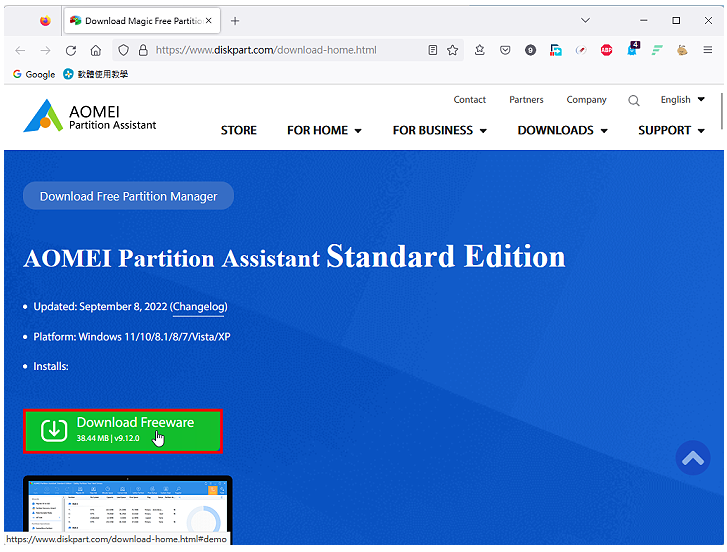
Task: Click the AdBlock Plus ABP extension icon
Action: (606, 50)
